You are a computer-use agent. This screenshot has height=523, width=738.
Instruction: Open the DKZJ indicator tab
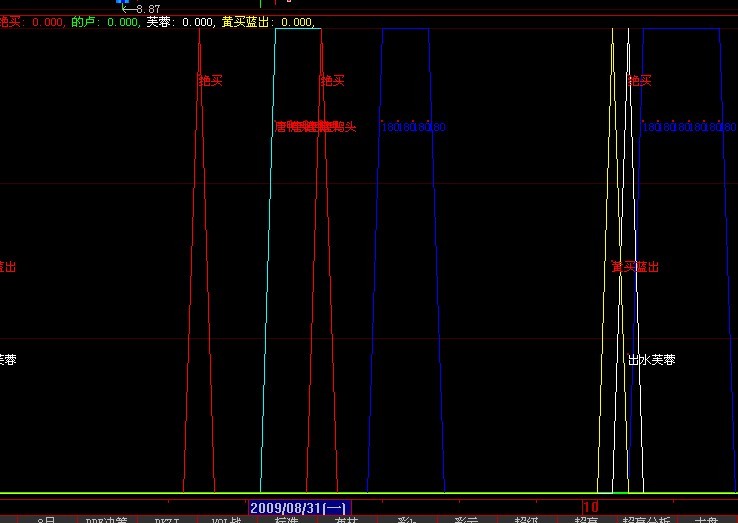167,520
